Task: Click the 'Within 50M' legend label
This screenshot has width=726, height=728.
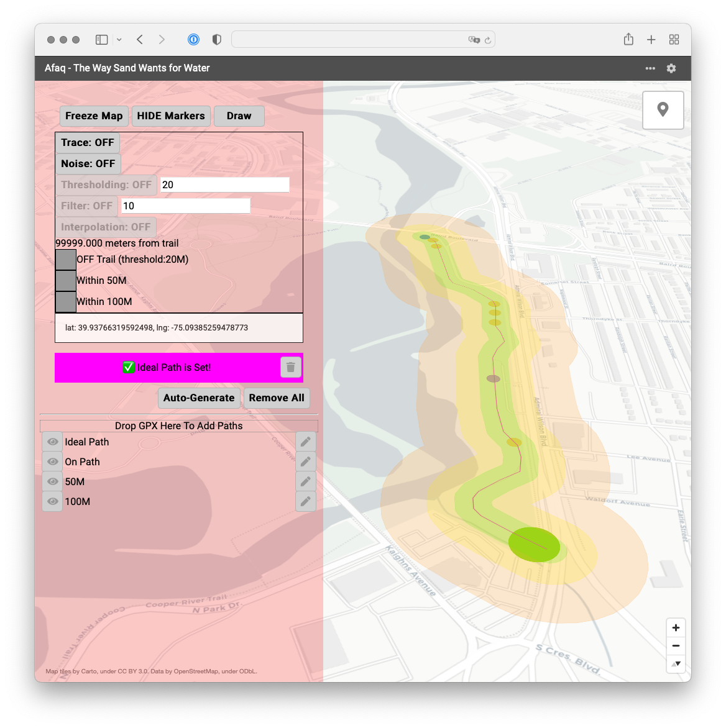Action: coord(101,280)
